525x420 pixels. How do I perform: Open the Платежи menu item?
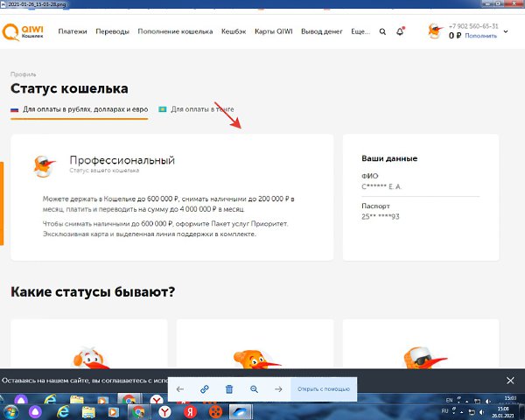[x=73, y=31]
